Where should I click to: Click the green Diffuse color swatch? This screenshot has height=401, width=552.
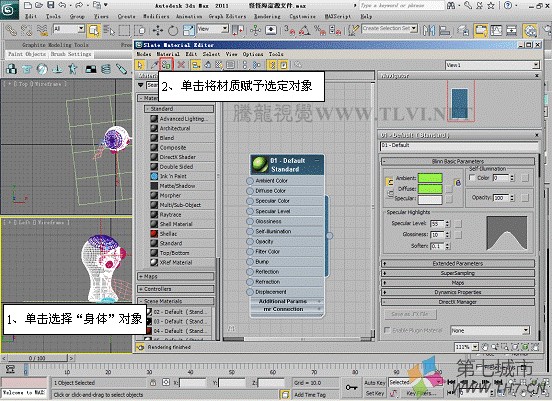(x=430, y=189)
